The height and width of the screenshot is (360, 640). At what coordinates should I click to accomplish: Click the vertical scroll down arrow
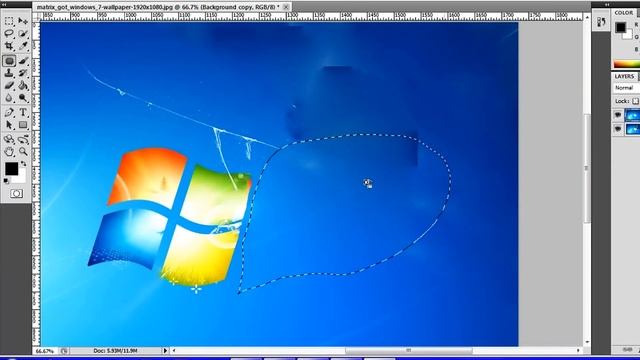587,342
